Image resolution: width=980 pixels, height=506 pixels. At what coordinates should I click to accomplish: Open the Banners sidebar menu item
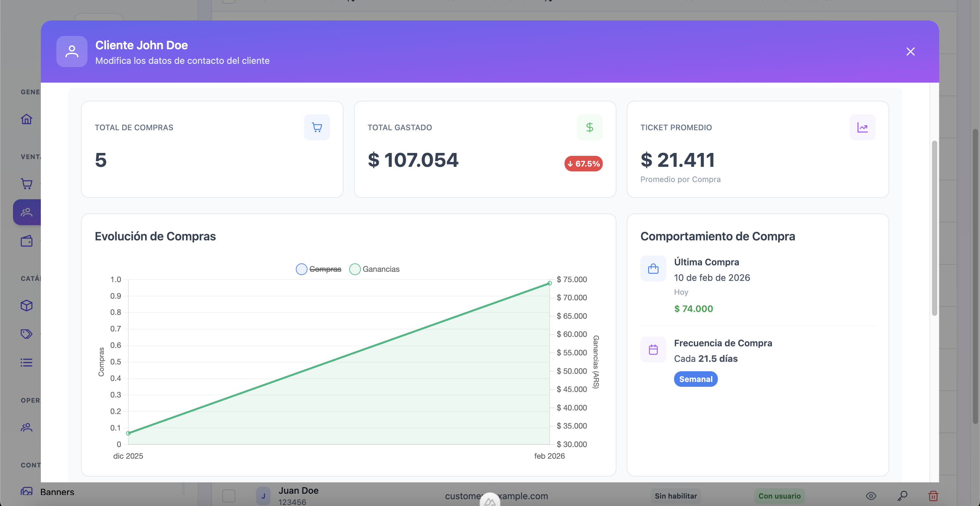point(57,492)
